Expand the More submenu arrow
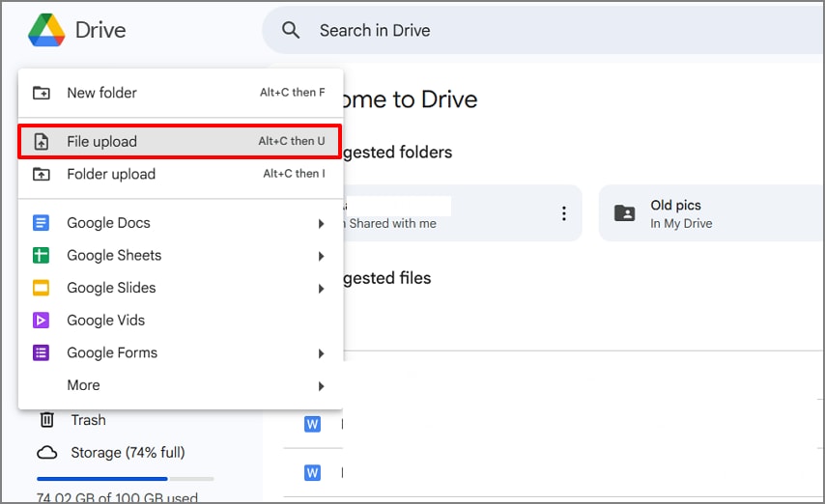This screenshot has height=504, width=825. coord(321,386)
